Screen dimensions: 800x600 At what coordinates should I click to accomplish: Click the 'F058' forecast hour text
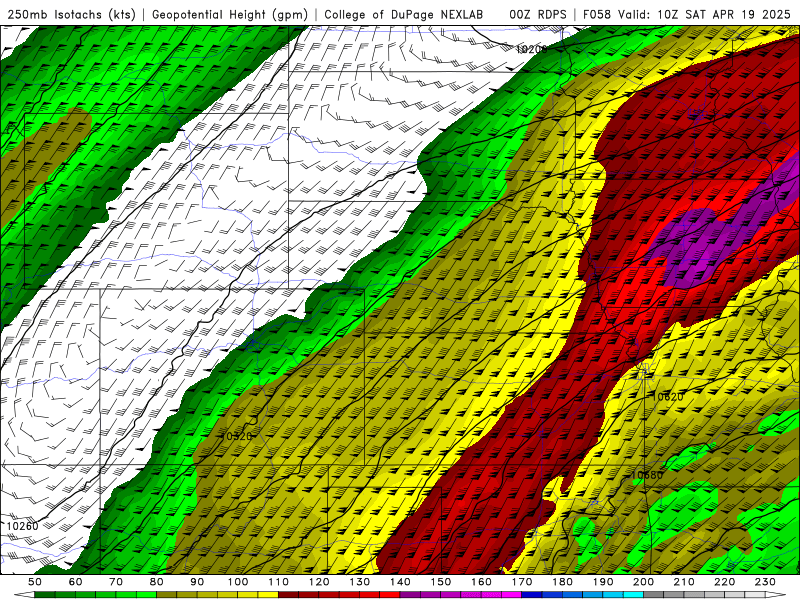point(597,15)
